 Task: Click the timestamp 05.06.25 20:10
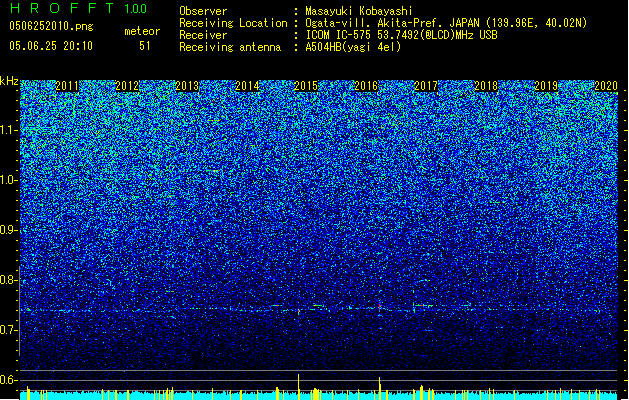click(x=51, y=46)
